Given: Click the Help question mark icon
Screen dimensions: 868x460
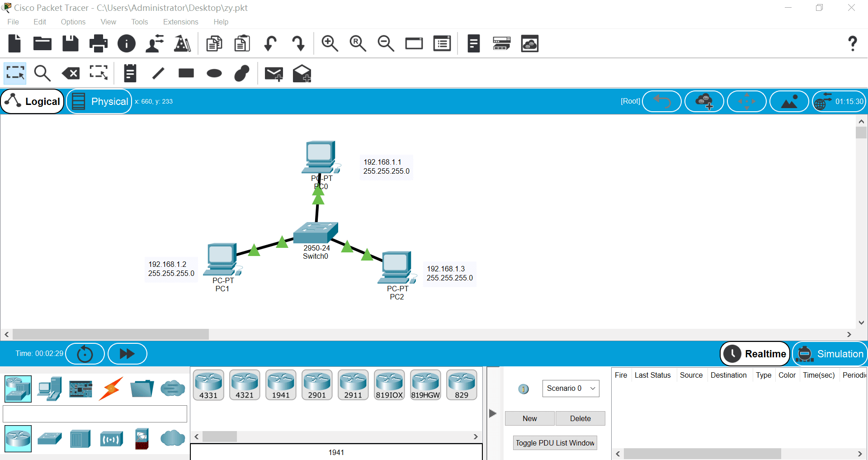Looking at the screenshot, I should [x=852, y=43].
